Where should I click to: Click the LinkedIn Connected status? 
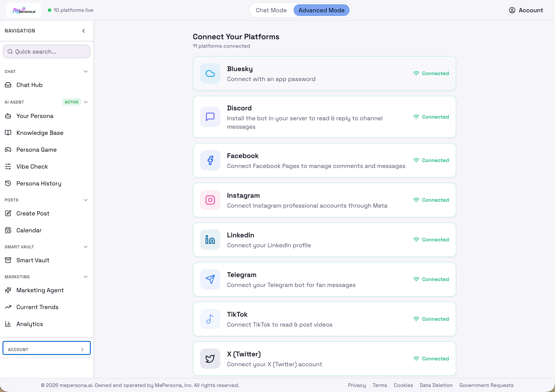[x=431, y=240]
